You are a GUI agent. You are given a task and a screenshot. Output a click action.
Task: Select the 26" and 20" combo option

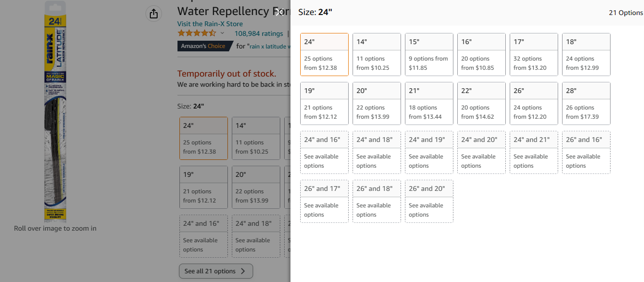coord(429,201)
